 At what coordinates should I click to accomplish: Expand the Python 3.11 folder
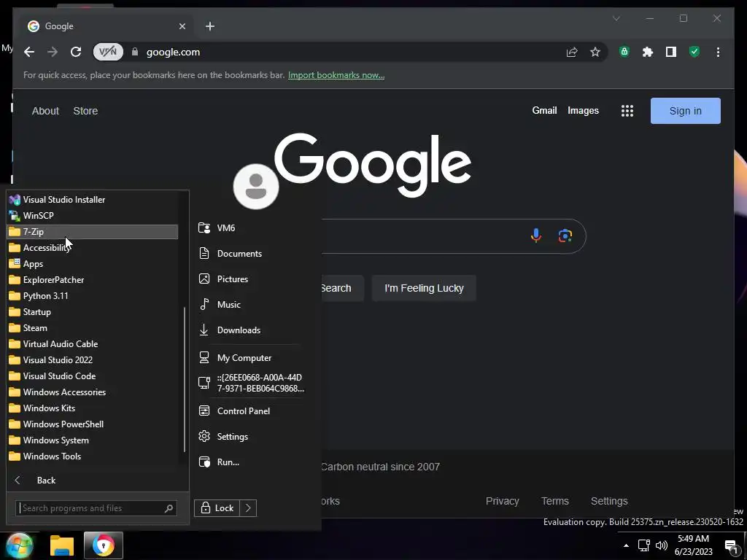tap(93, 296)
